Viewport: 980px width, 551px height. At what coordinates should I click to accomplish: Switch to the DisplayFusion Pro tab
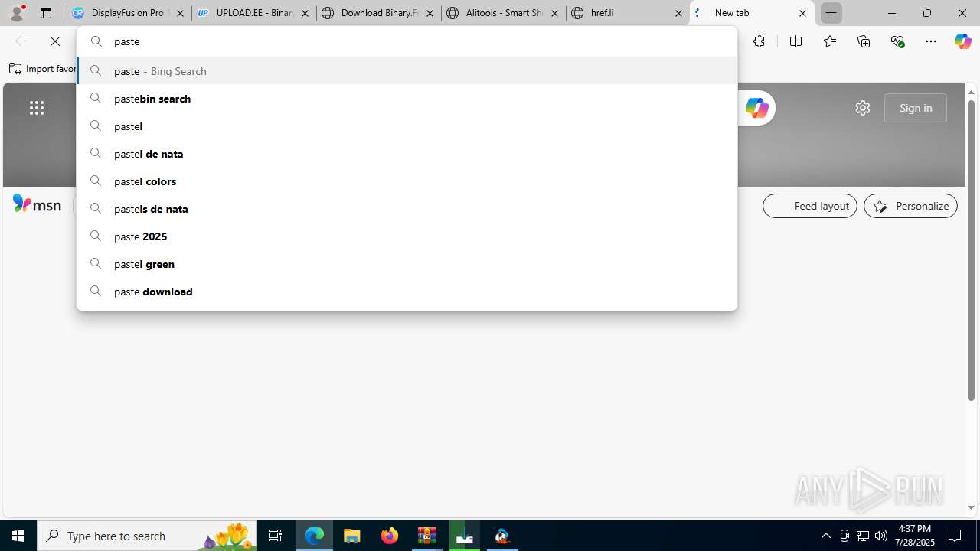[129, 13]
